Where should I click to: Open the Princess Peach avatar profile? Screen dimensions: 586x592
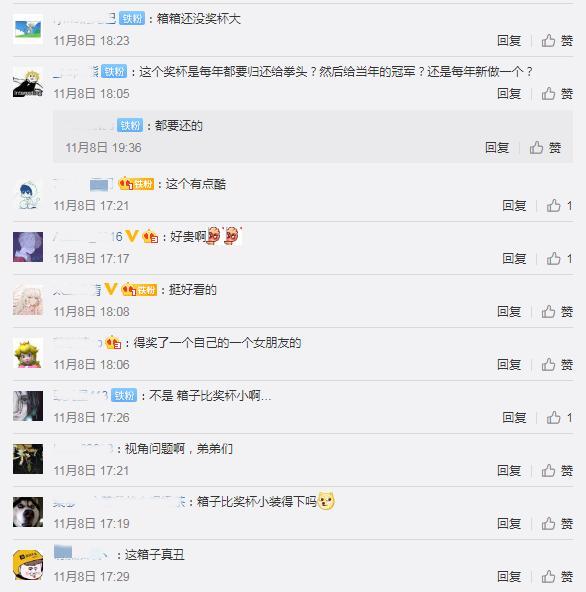28,353
